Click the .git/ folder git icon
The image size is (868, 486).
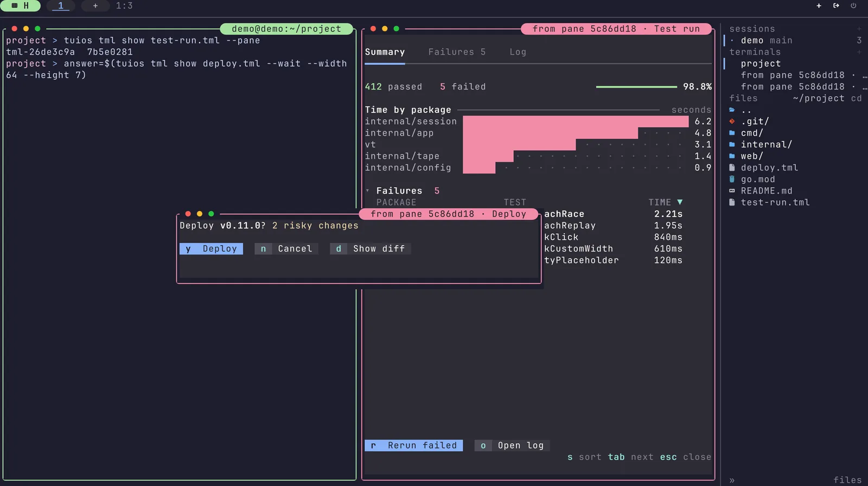point(732,121)
